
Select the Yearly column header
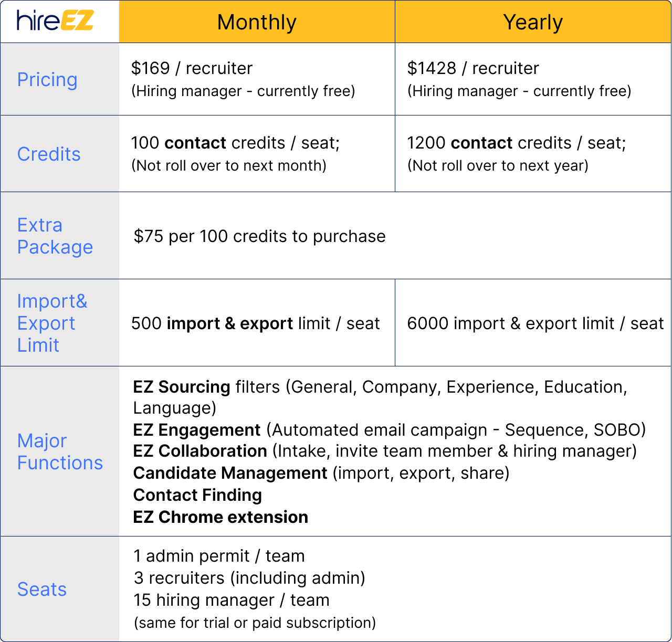[x=533, y=22]
